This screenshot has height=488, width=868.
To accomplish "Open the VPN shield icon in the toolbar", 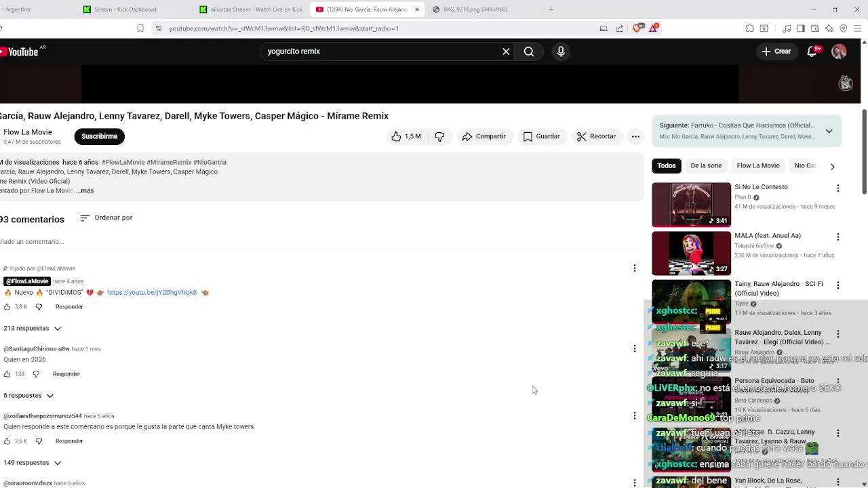I will coord(844,28).
